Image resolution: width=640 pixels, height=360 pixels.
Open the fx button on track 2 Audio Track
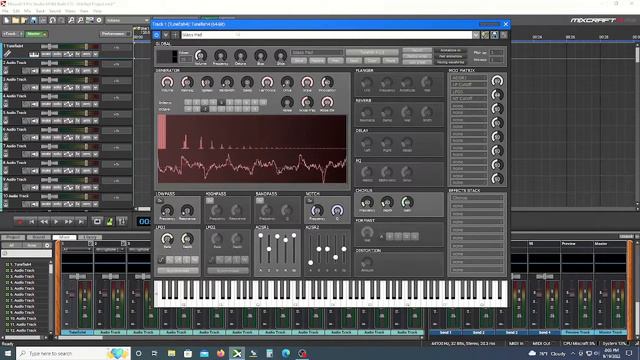(x=78, y=71)
